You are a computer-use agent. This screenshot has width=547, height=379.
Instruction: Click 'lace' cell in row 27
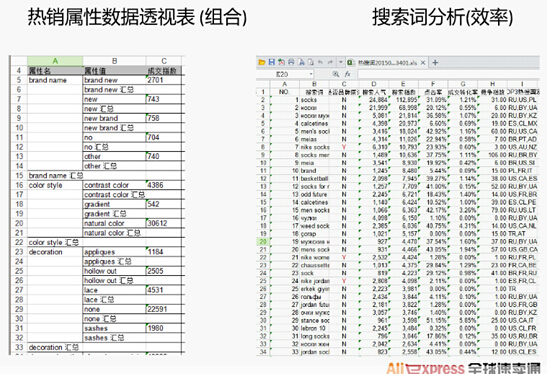(114, 290)
